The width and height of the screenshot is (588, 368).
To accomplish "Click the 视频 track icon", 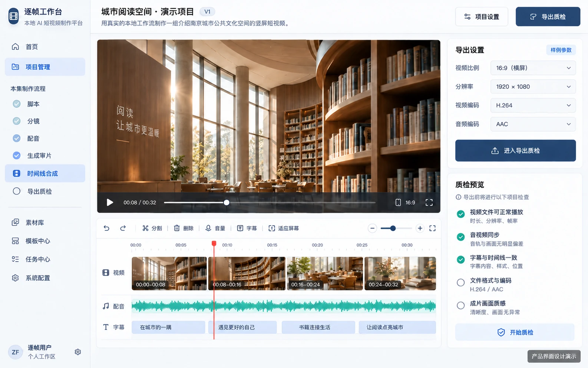I will (106, 273).
